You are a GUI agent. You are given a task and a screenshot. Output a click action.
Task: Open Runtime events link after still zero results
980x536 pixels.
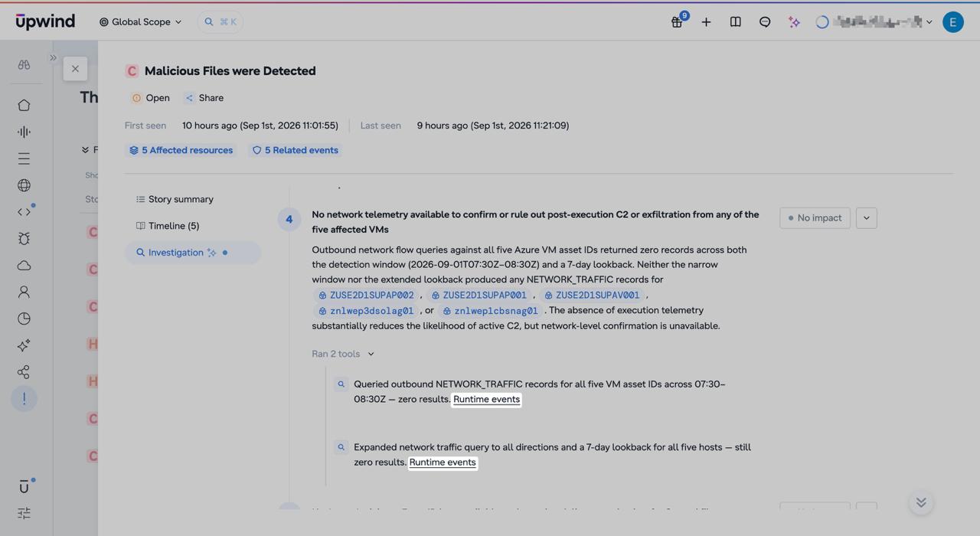pos(443,462)
